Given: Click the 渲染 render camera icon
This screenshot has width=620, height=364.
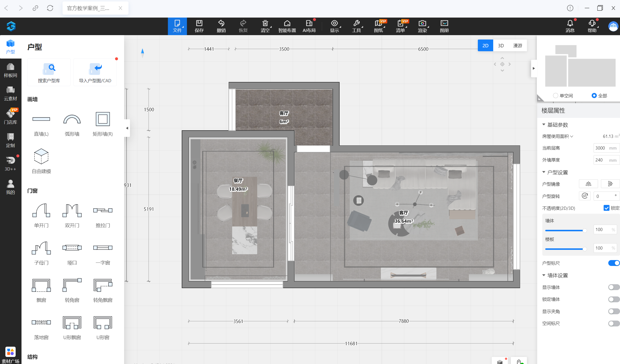Looking at the screenshot, I should pos(422,23).
